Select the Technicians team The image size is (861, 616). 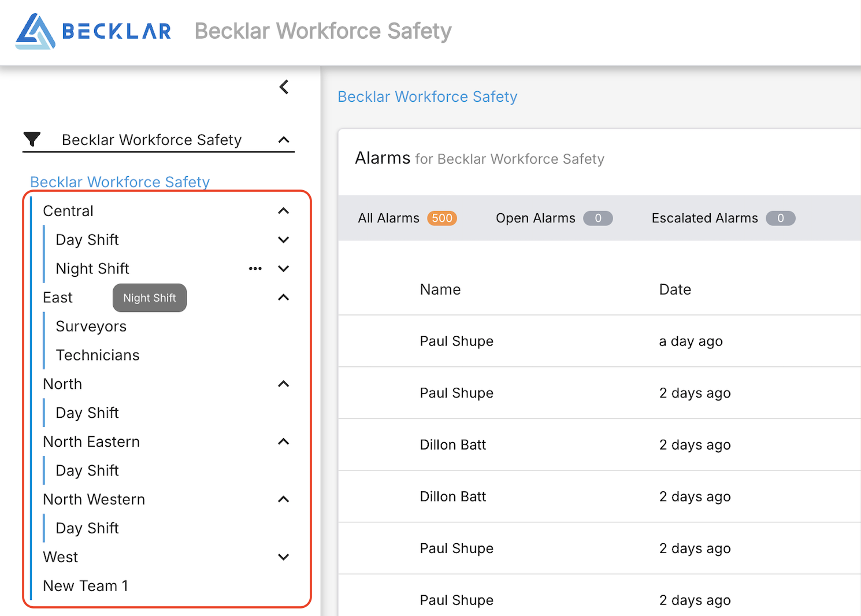point(98,355)
